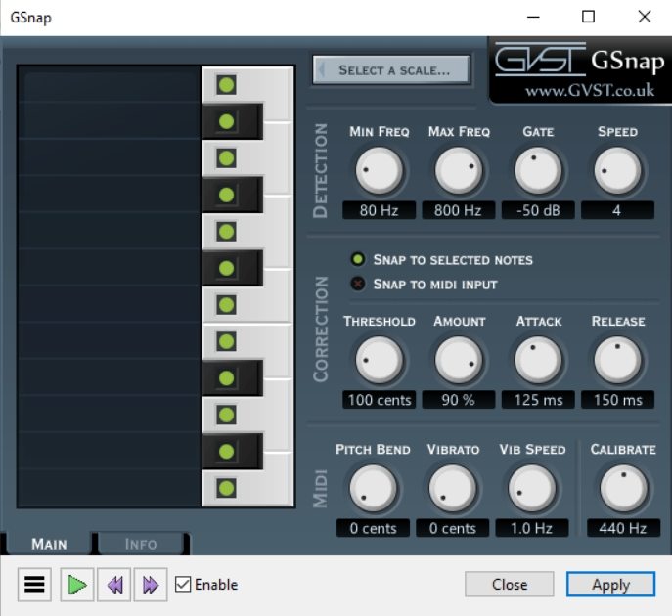Switch to the Info tab
672x616 pixels.
[x=141, y=544]
